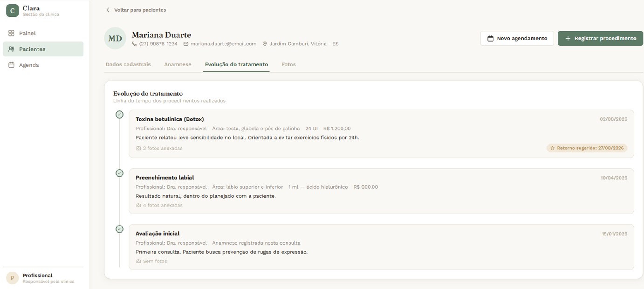Click the camera icon beside 4 fotos anexadas
The width and height of the screenshot is (644, 289).
(138, 205)
